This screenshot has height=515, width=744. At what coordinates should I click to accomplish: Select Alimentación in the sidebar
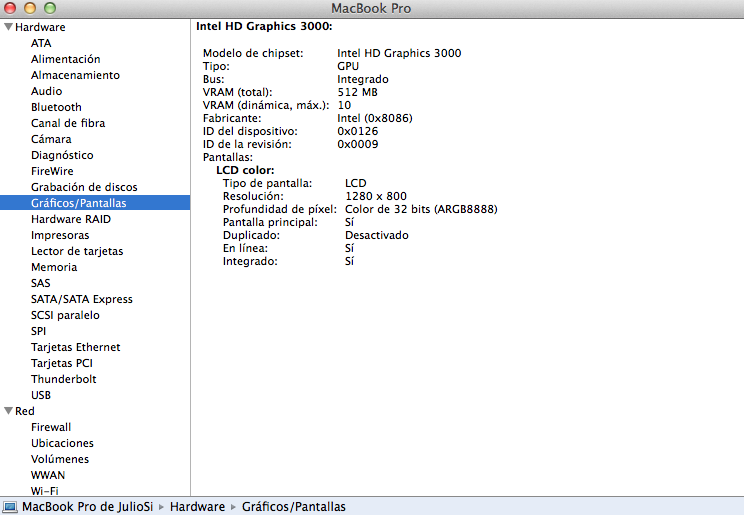coord(65,59)
